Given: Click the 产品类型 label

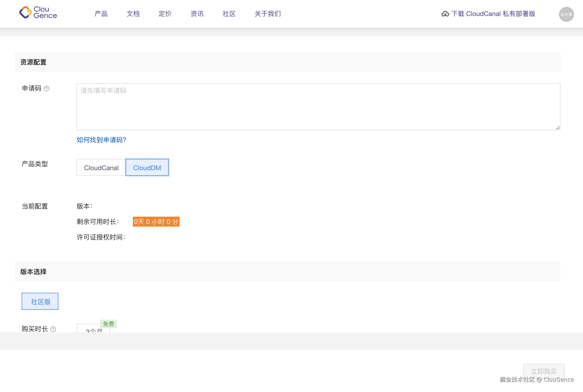Looking at the screenshot, I should pyautogui.click(x=35, y=164).
